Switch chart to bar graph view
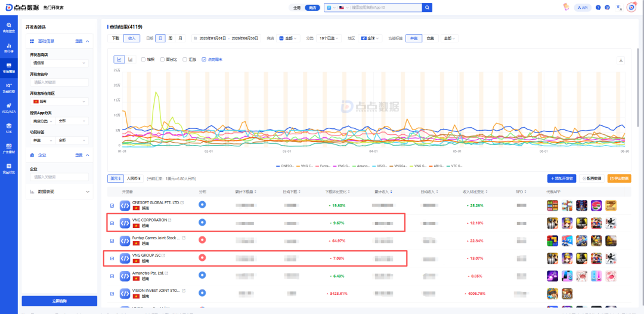Image resolution: width=644 pixels, height=314 pixels. 131,60
